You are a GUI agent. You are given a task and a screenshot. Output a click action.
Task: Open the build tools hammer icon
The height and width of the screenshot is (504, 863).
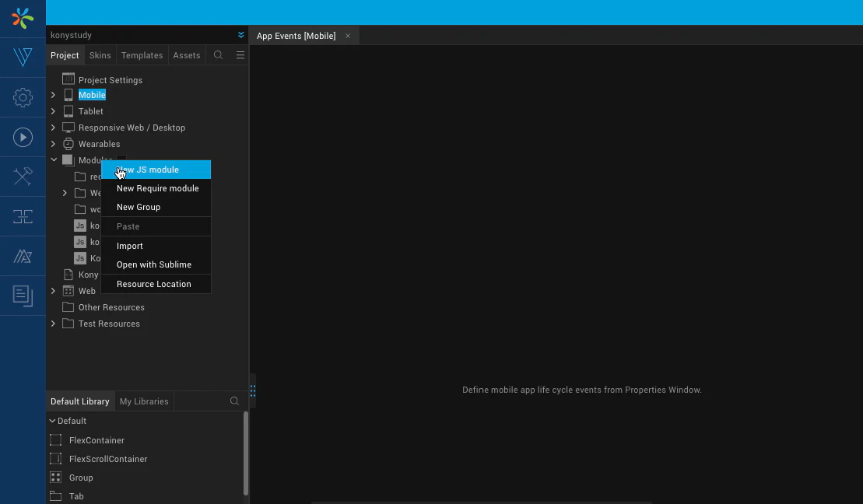coord(23,177)
